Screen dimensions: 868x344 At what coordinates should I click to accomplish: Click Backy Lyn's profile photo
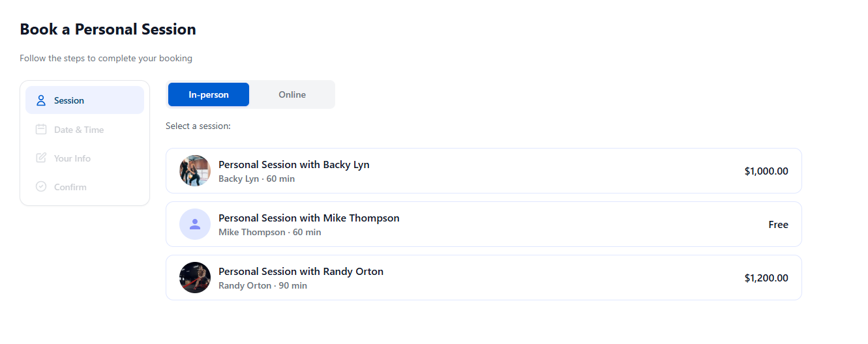click(x=195, y=171)
